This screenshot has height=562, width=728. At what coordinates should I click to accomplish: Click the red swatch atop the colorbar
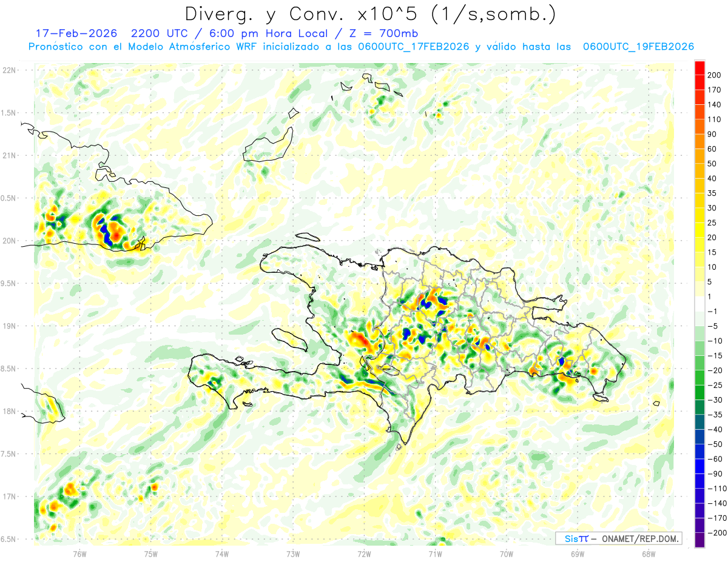[699, 67]
